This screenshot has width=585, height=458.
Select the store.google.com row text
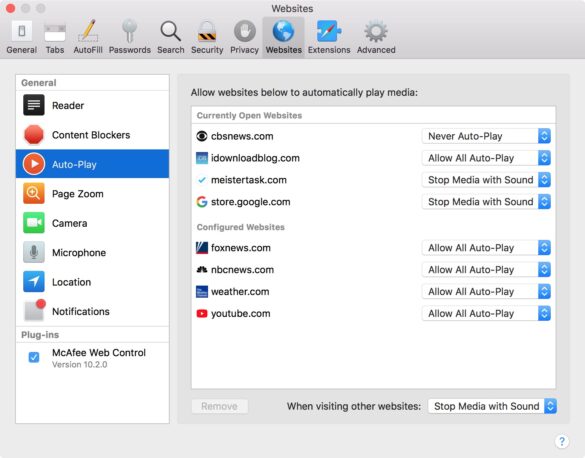pyautogui.click(x=251, y=202)
